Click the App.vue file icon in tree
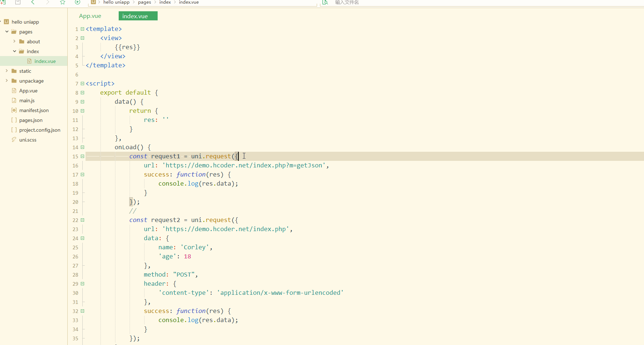The width and height of the screenshot is (644, 345). (x=14, y=91)
